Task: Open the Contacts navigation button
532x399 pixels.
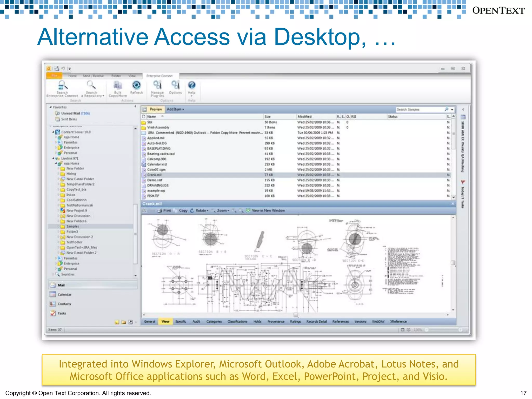Action: pyautogui.click(x=93, y=304)
